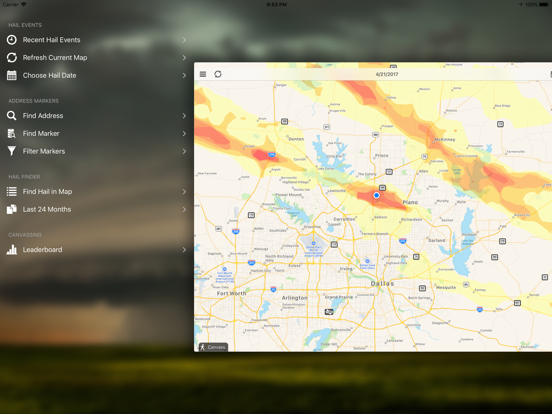
Task: Click the Mesquite label on map
Action: (446, 287)
